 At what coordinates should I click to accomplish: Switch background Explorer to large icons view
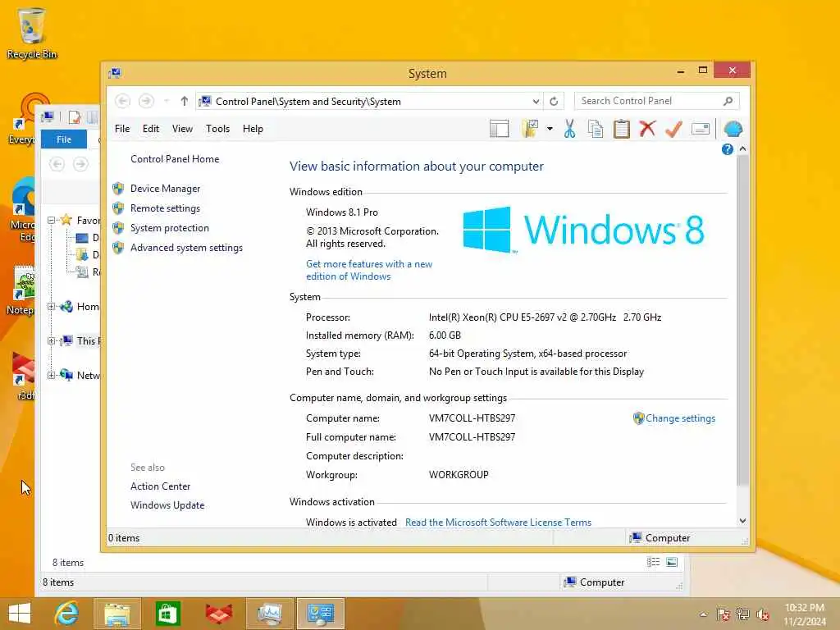tap(672, 562)
